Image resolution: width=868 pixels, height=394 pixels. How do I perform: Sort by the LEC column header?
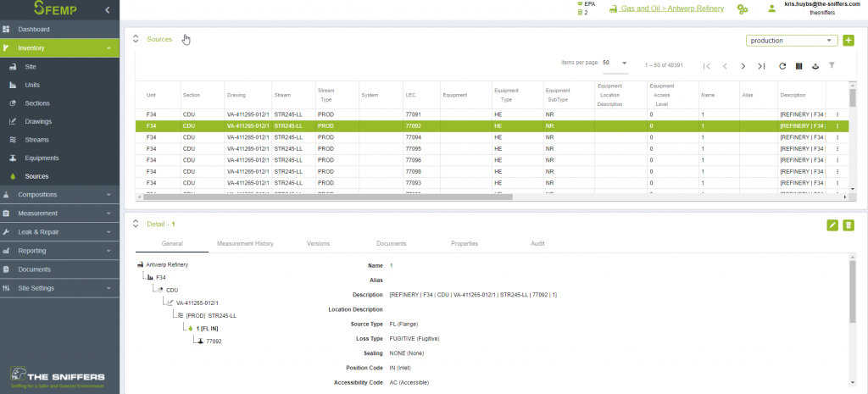(x=410, y=95)
